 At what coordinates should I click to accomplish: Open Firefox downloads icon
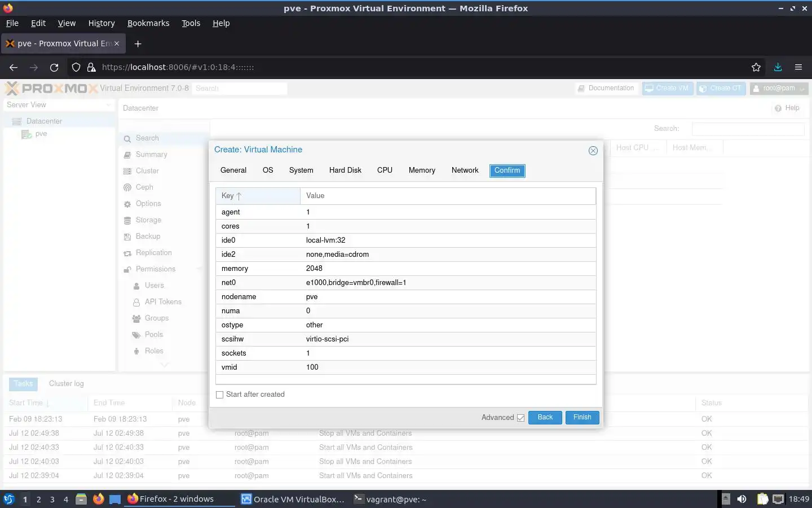pyautogui.click(x=778, y=67)
